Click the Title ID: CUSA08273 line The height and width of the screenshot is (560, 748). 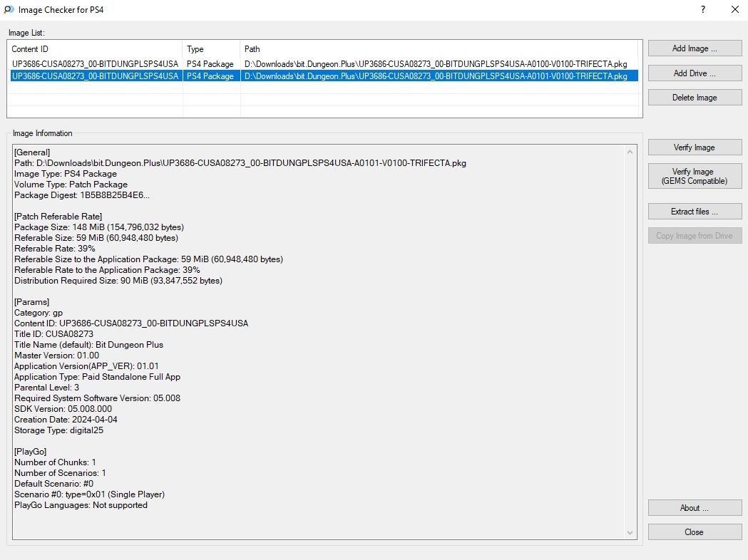tap(53, 334)
